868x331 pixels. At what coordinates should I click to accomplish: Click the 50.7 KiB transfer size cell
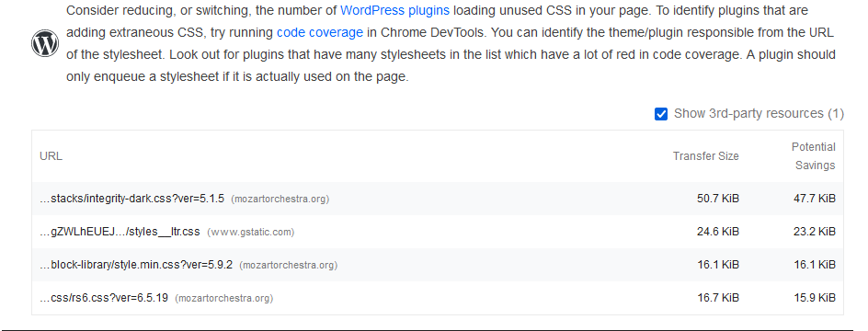[x=718, y=199]
